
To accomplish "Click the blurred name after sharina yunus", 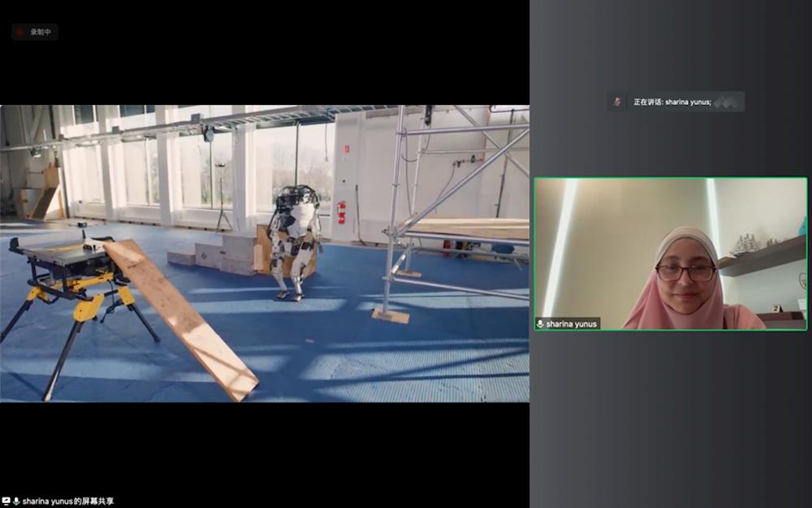I will (x=727, y=102).
